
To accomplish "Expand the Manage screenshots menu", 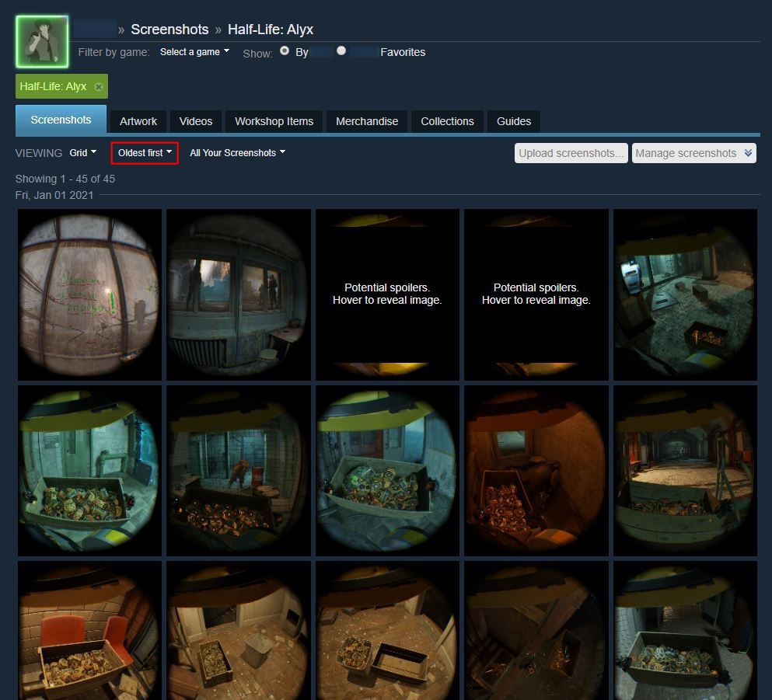I will [x=693, y=153].
